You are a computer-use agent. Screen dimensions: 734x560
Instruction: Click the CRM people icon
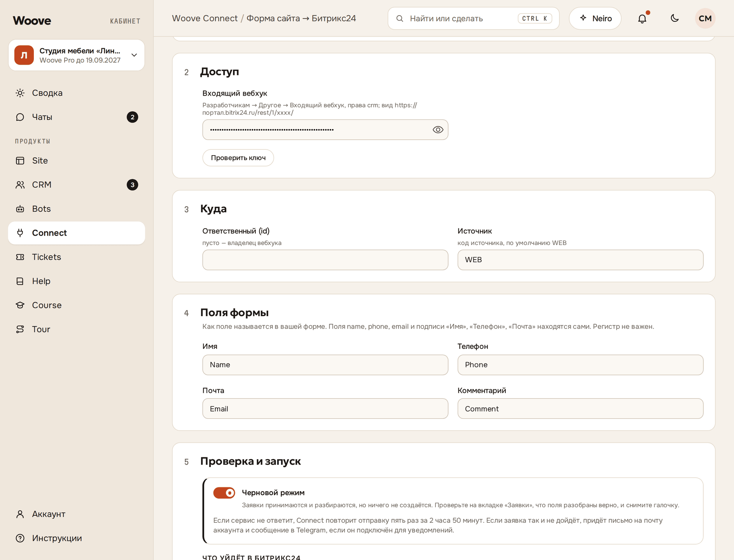[20, 185]
